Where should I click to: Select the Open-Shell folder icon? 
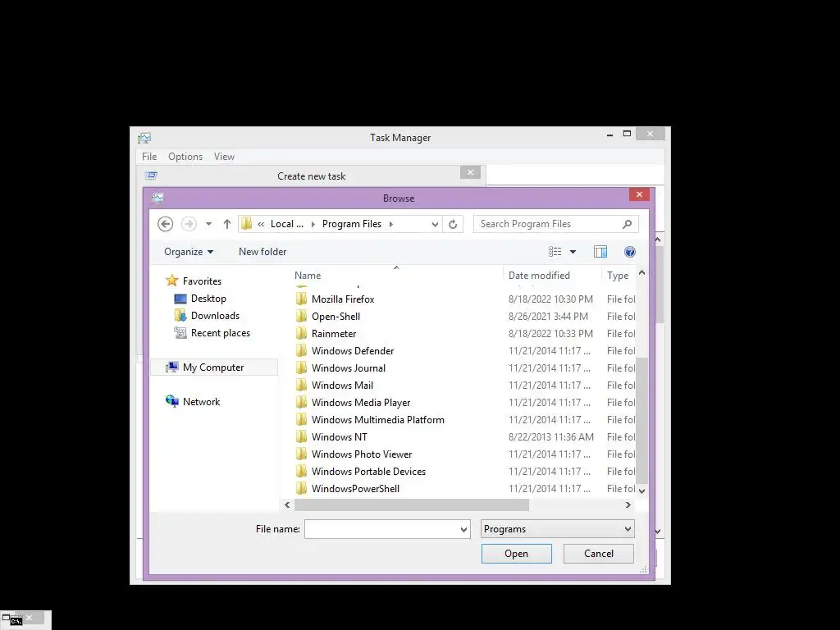pos(301,316)
